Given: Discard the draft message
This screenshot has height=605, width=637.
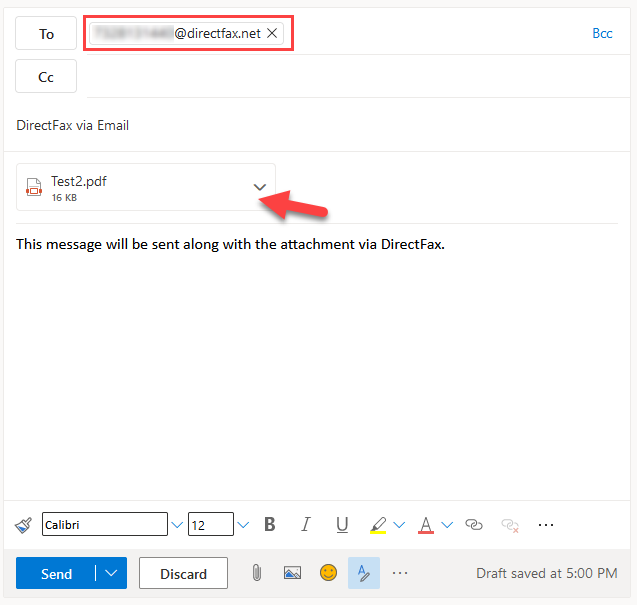Looking at the screenshot, I should (x=183, y=573).
